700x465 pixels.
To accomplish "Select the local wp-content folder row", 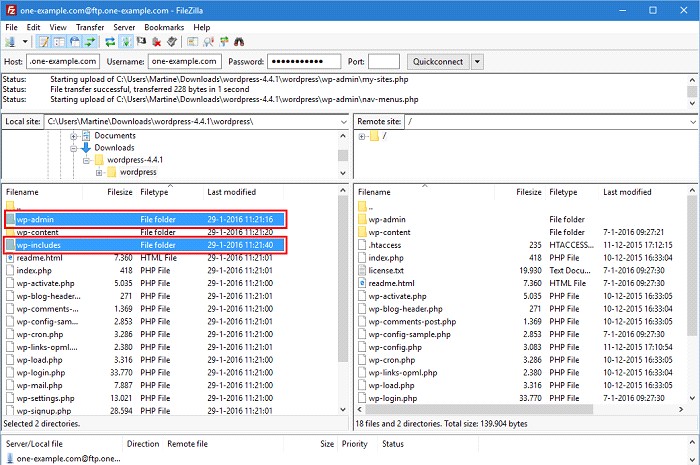I will (x=146, y=232).
